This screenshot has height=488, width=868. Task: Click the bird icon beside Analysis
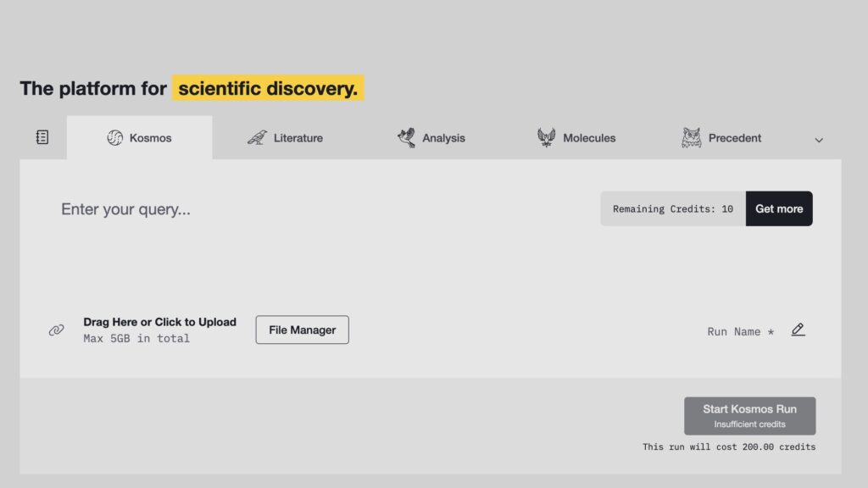point(407,138)
